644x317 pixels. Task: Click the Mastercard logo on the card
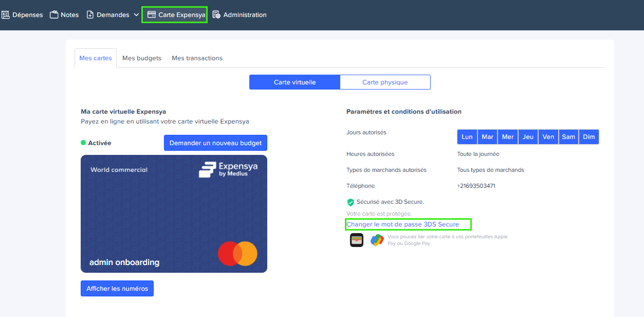click(x=237, y=254)
